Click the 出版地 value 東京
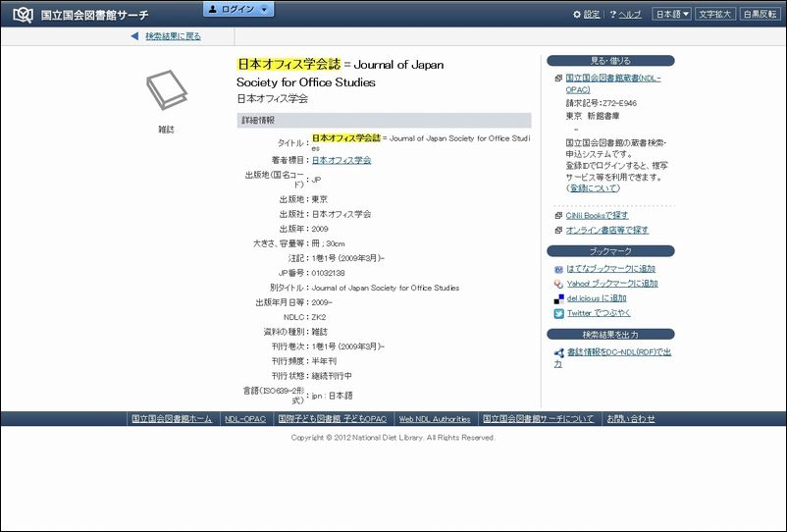 click(x=320, y=199)
